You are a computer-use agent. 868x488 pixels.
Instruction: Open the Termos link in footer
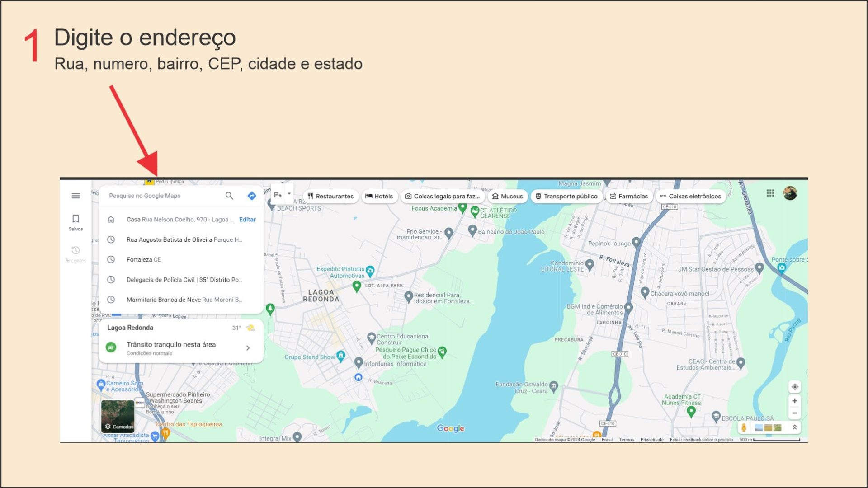tap(627, 440)
